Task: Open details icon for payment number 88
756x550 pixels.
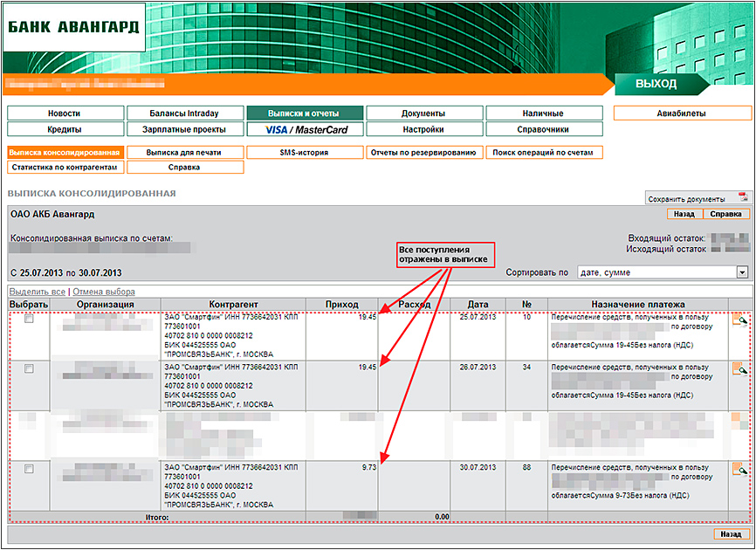Action: (739, 470)
